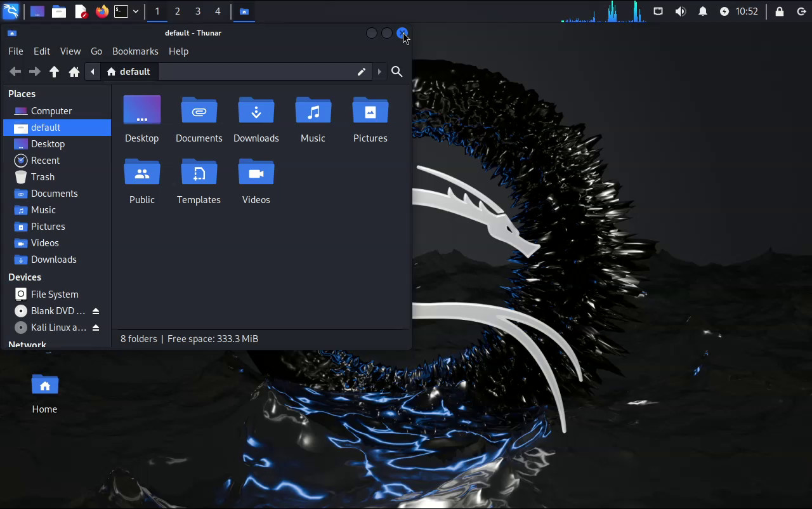Select the Templates folder icon

point(199,171)
